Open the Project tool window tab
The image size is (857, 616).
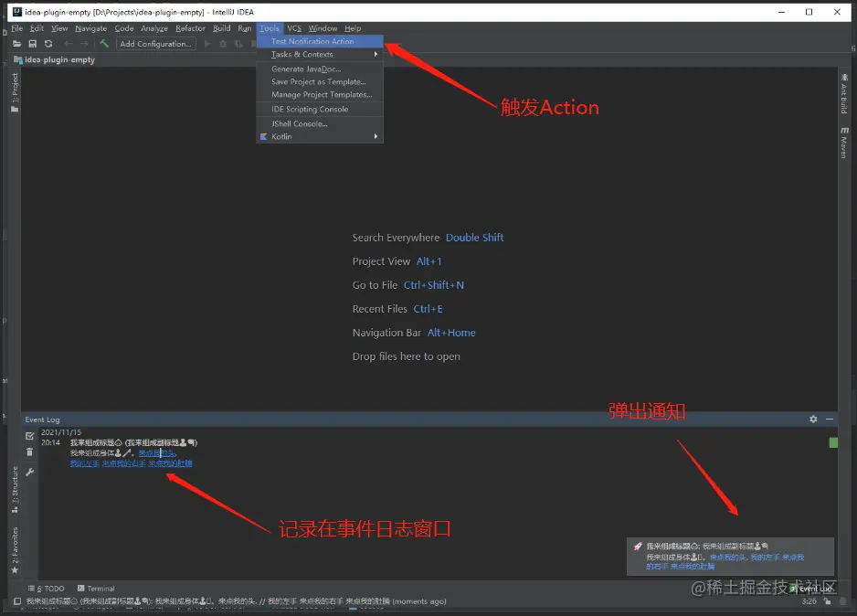[15, 93]
